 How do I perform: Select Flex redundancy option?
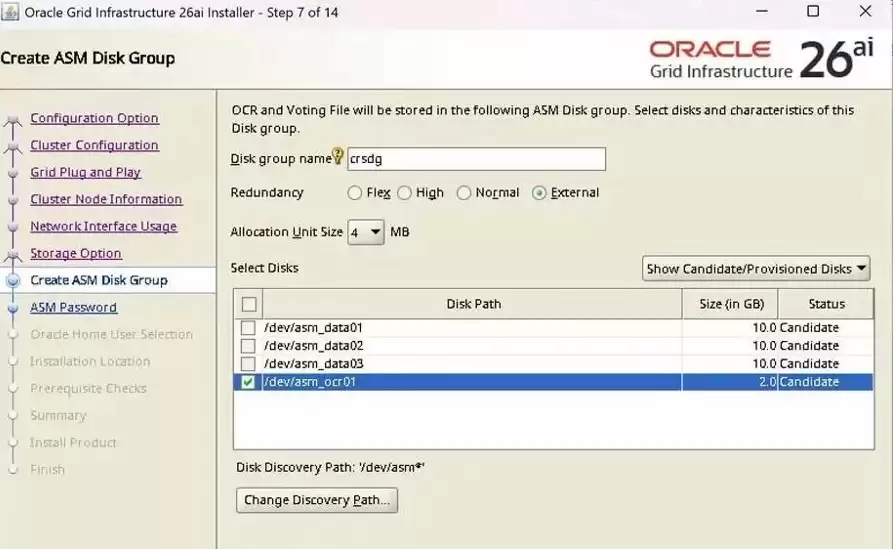click(354, 193)
